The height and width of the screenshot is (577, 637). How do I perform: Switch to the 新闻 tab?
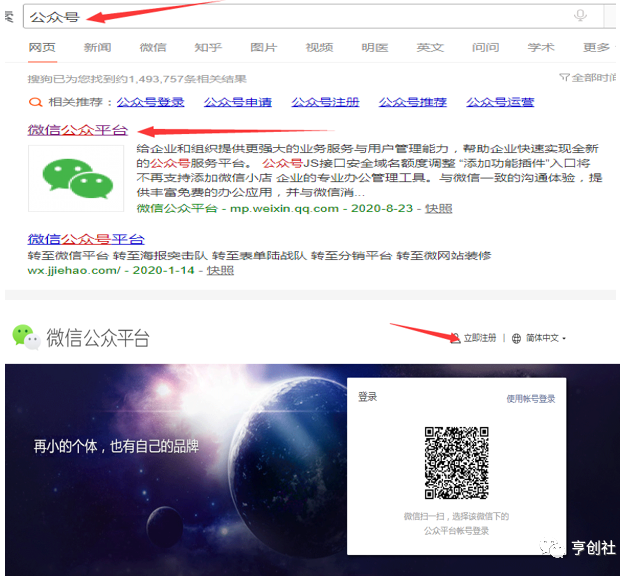pos(98,48)
